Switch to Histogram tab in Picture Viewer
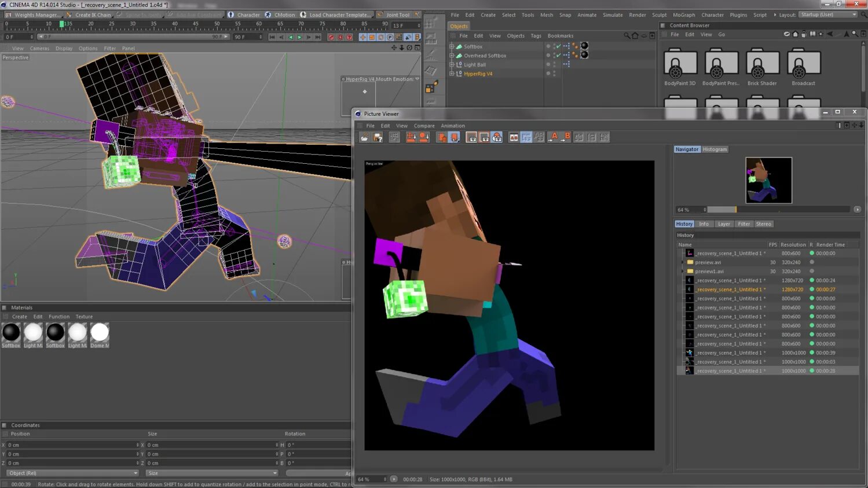 coord(715,149)
